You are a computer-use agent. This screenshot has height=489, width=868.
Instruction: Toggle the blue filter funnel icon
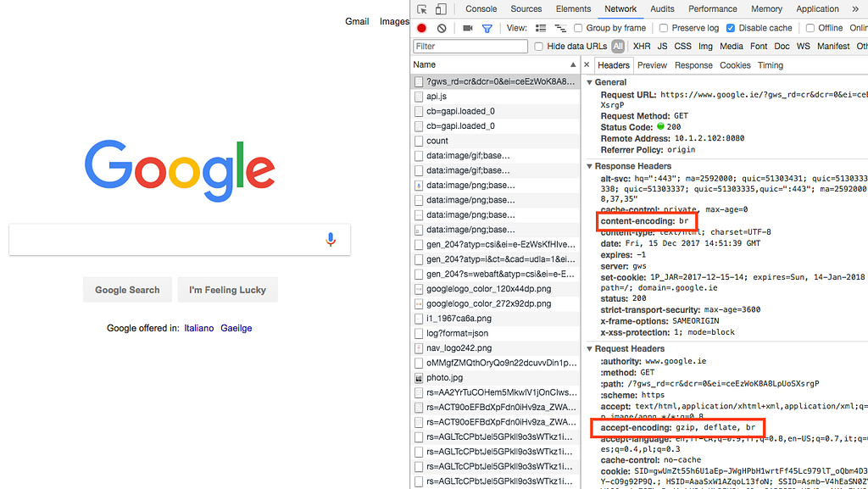pyautogui.click(x=487, y=28)
